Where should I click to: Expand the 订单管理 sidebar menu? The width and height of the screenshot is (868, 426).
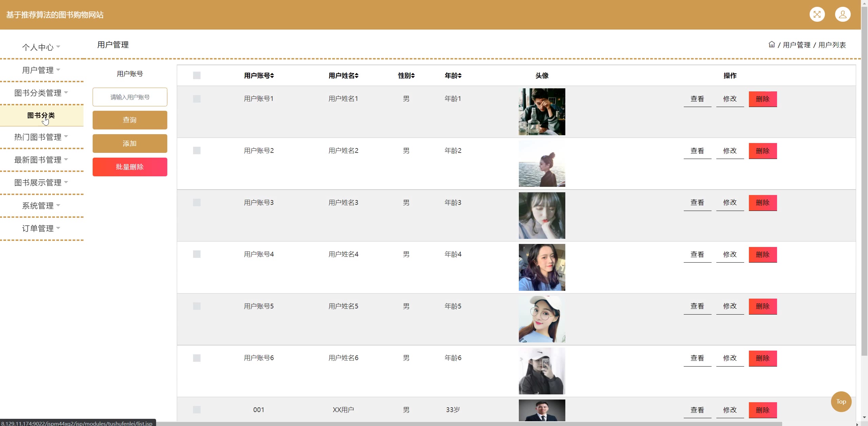click(41, 228)
